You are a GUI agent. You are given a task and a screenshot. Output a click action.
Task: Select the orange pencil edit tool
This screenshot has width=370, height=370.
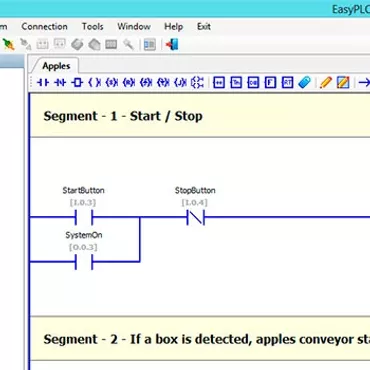point(326,82)
